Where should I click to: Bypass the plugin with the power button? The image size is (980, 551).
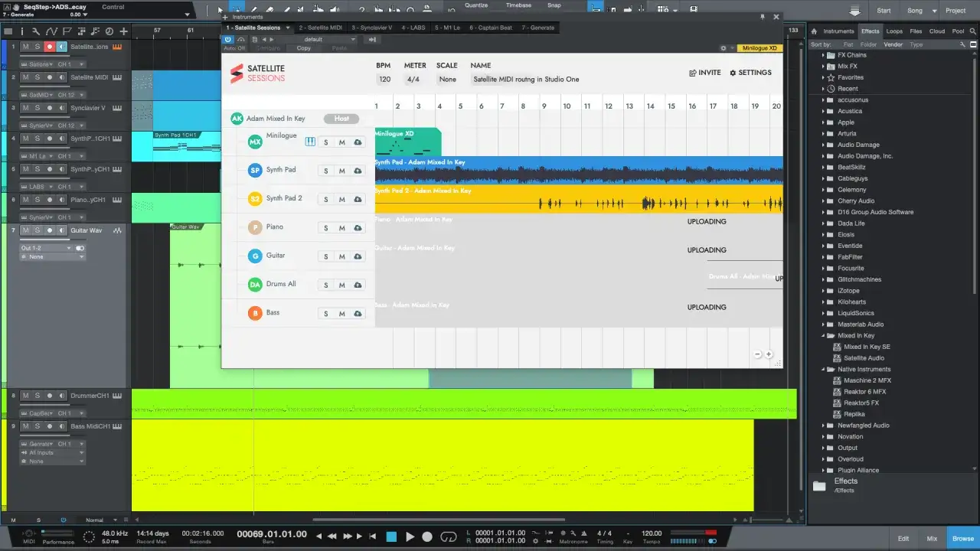click(x=228, y=39)
